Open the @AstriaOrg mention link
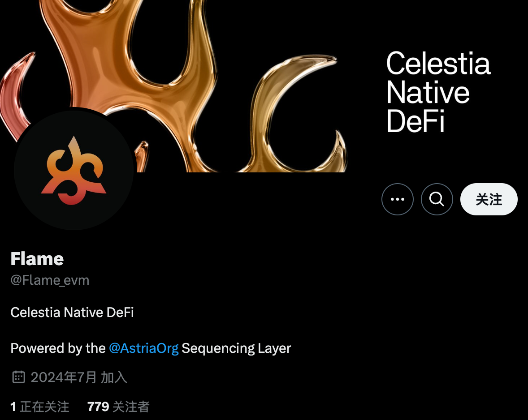 pos(143,348)
